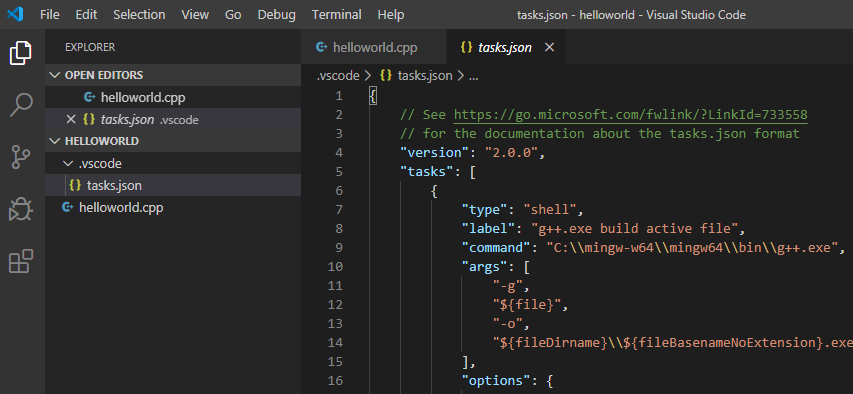Image resolution: width=853 pixels, height=394 pixels.
Task: Click the C++ icon beside helloworld.cpp in Open Editors
Action: [x=90, y=97]
